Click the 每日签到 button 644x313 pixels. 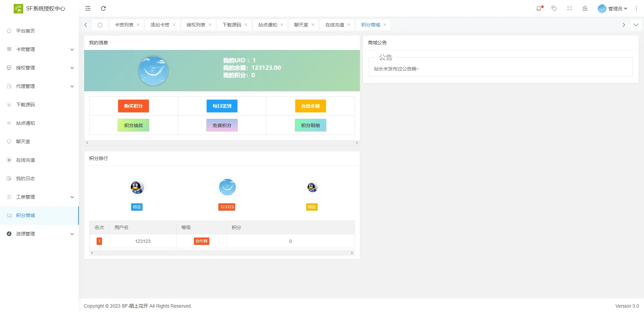tap(222, 106)
